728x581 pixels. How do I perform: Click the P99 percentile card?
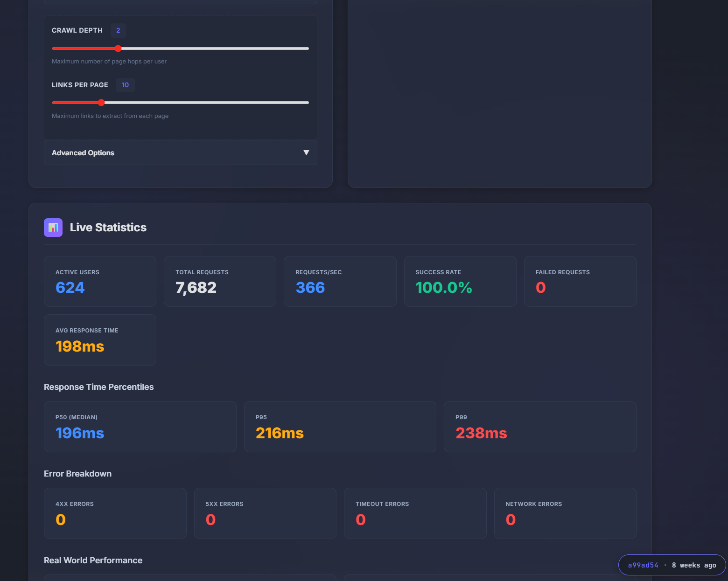coord(539,427)
